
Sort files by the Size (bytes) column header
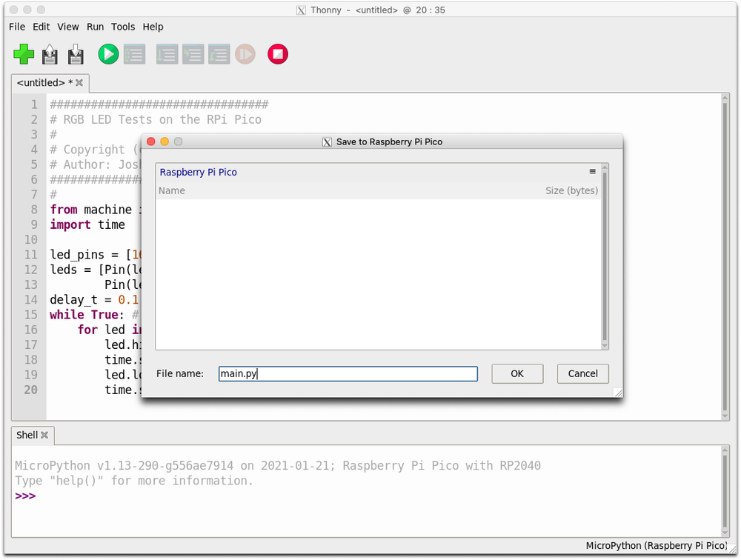tap(571, 190)
